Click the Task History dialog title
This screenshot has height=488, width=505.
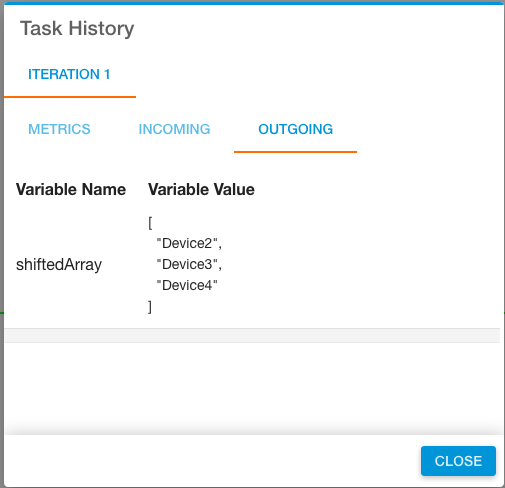point(77,28)
